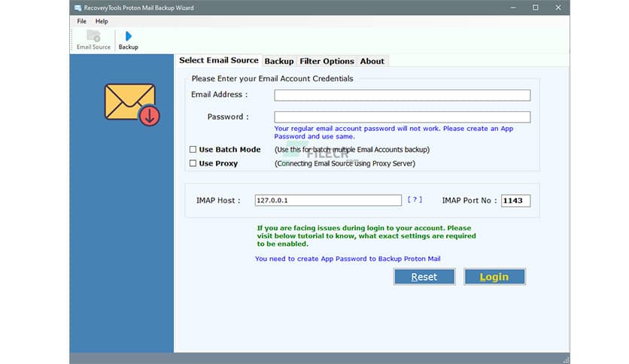Focus the Email Address input field
The image size is (629, 364).
point(403,95)
